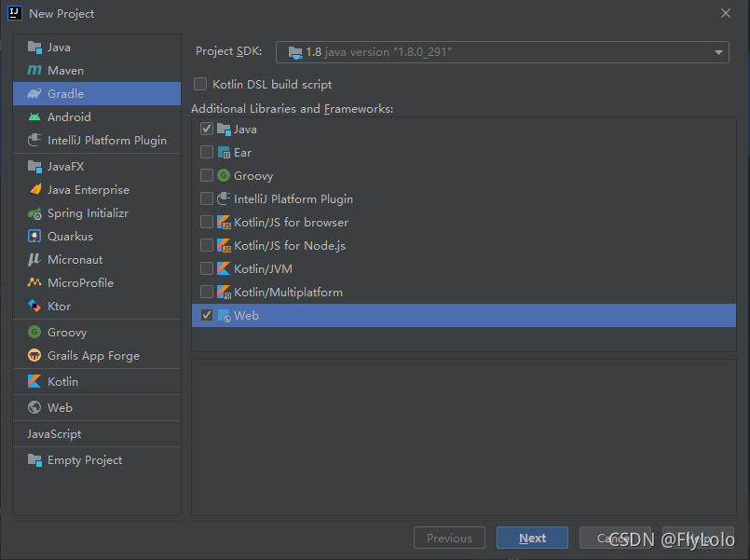This screenshot has height=560, width=750.
Task: Click the Cancel button
Action: (615, 538)
